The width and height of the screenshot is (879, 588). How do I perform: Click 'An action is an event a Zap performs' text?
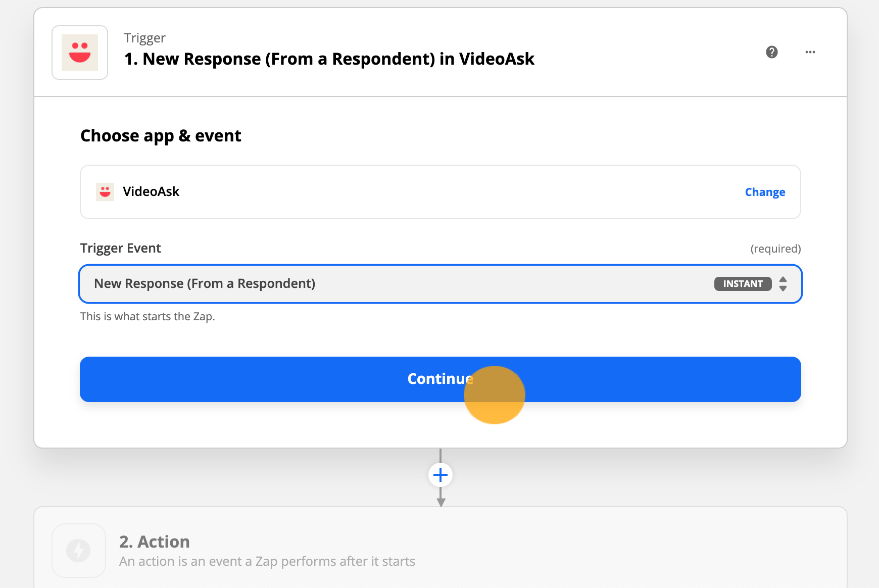pyautogui.click(x=267, y=561)
